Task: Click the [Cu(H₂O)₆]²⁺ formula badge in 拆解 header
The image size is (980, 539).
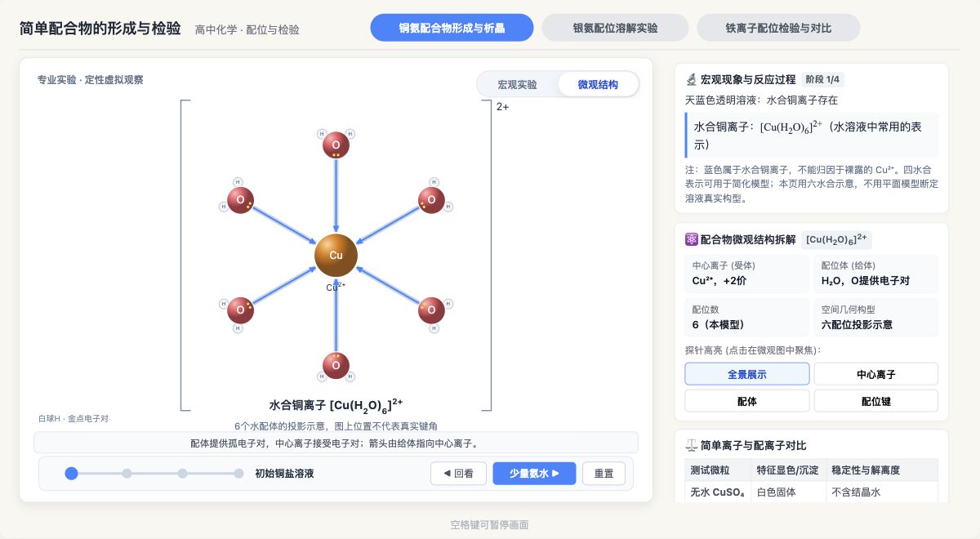Action: [x=837, y=239]
